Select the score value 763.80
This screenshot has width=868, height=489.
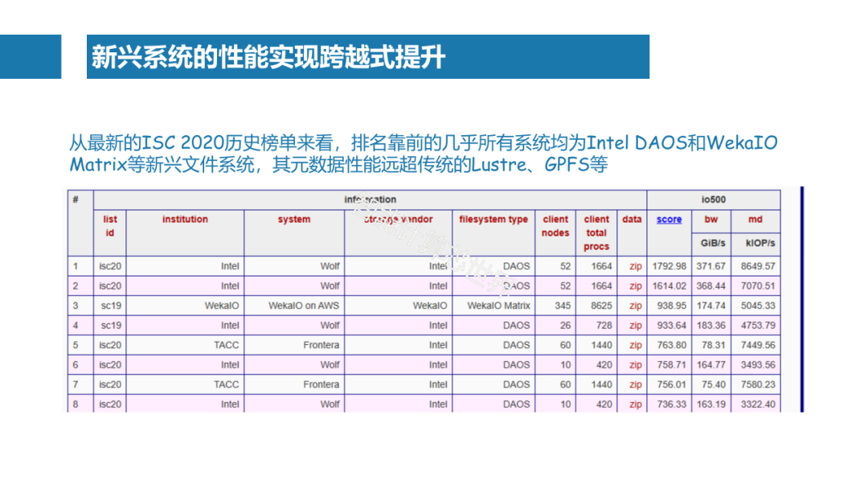671,345
